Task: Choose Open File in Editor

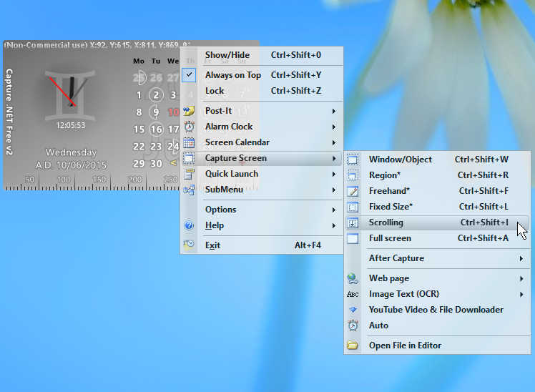Action: [437, 346]
